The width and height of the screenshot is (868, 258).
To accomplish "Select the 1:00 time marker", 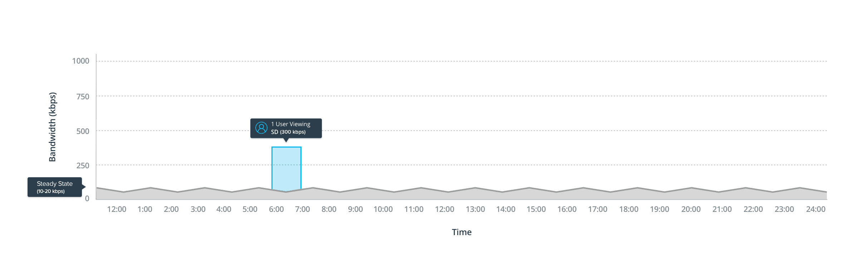I will [145, 209].
